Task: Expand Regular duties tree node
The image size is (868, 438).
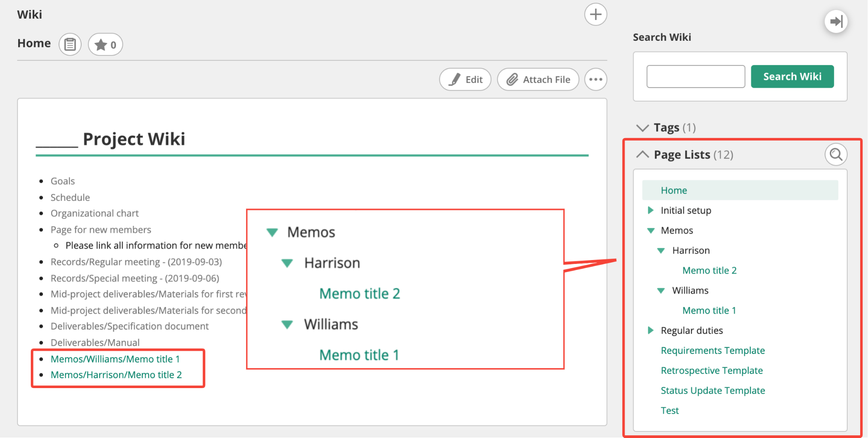Action: (x=650, y=330)
